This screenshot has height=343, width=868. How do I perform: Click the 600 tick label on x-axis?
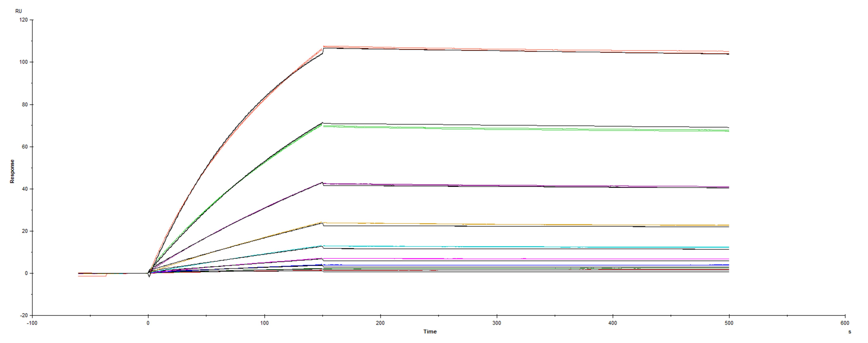click(x=845, y=323)
